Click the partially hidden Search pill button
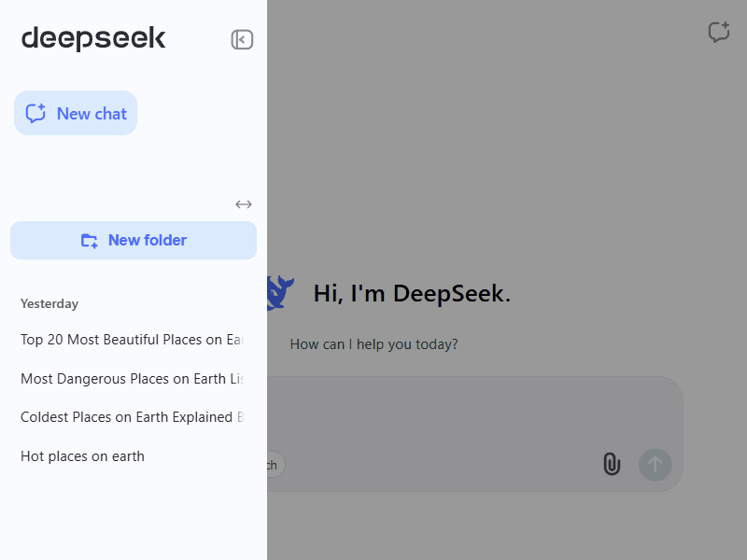The image size is (747, 560). pos(275,465)
